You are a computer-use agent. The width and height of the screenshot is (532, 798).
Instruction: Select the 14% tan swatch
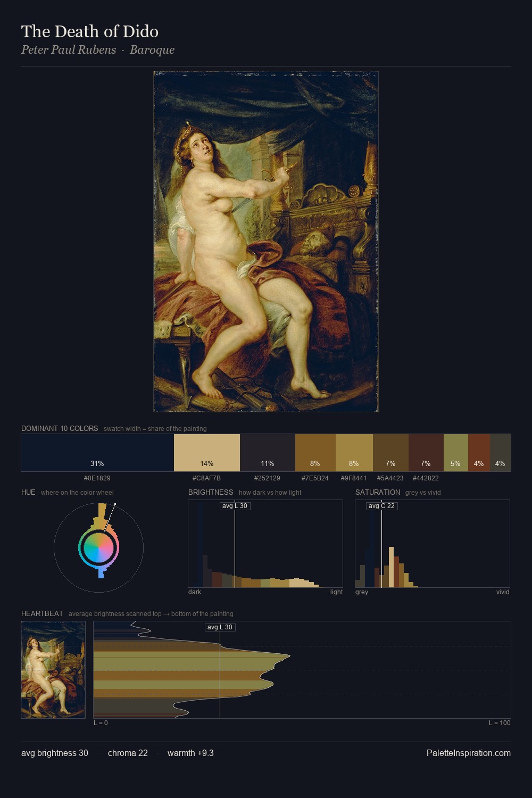(x=207, y=453)
